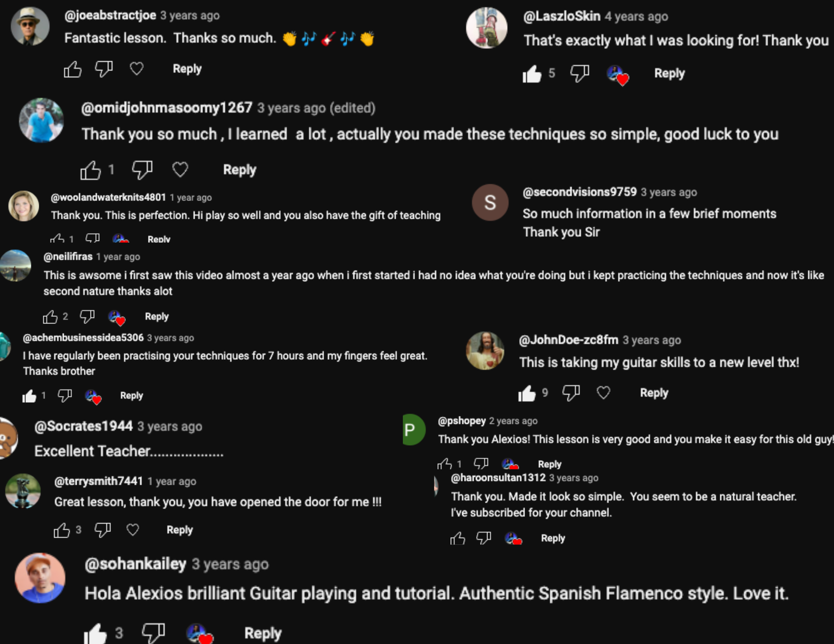
Task: Click @sohankailey's profile picture
Action: (40, 578)
